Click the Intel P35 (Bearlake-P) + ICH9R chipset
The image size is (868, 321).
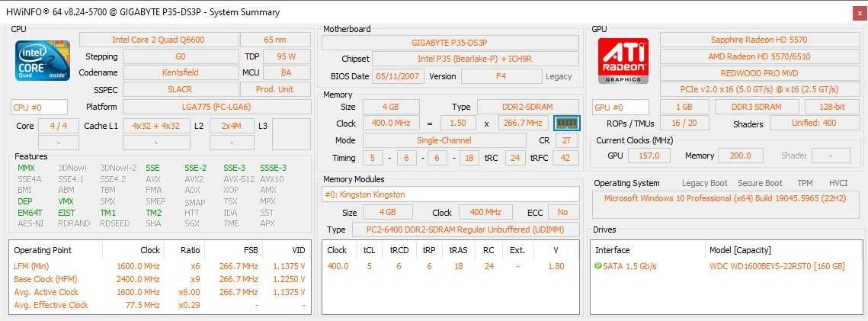coord(475,59)
